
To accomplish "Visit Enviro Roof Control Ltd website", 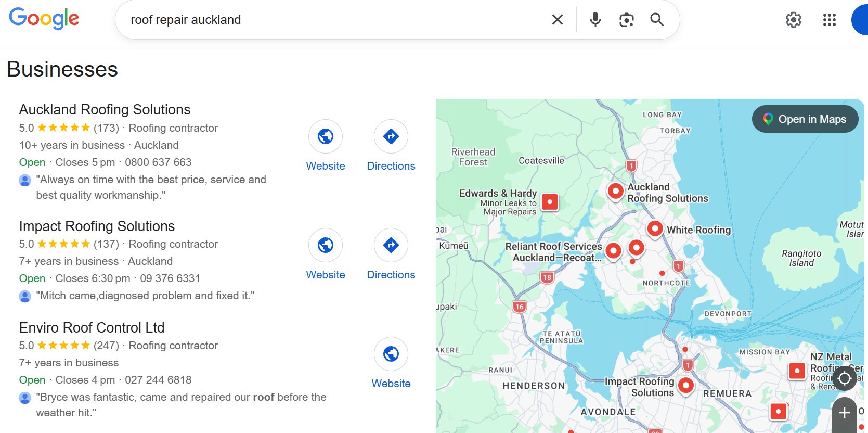I will 391,354.
